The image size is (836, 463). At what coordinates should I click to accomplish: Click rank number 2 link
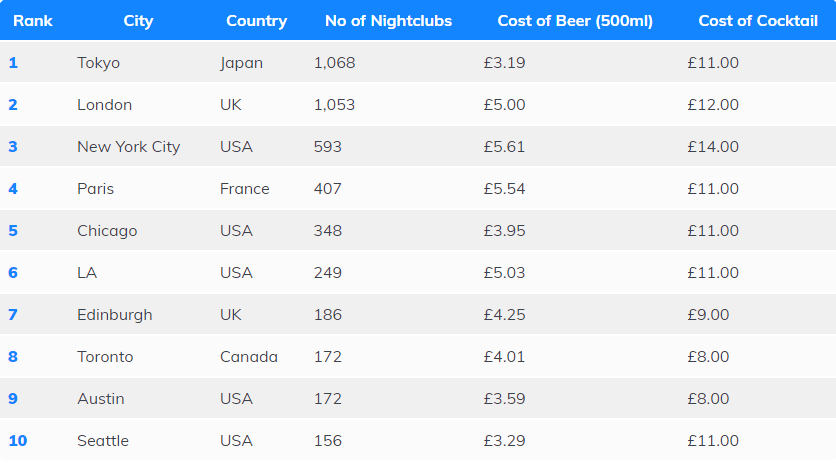tap(14, 105)
